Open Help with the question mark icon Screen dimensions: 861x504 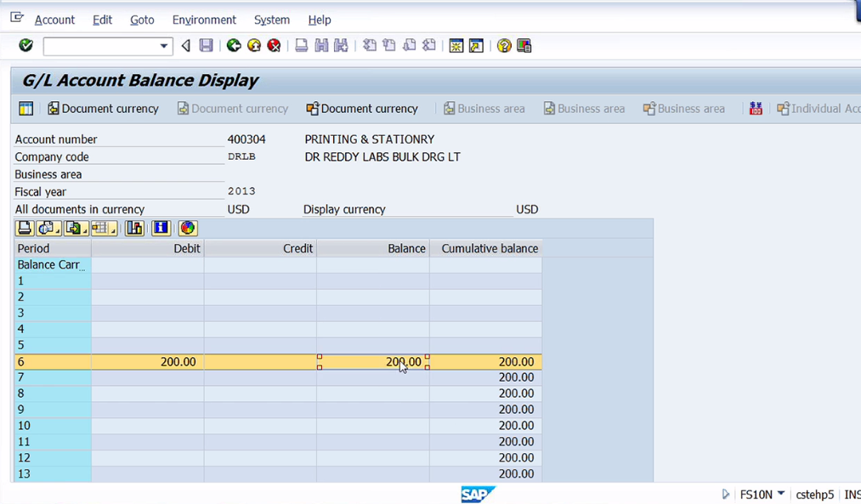click(x=503, y=46)
